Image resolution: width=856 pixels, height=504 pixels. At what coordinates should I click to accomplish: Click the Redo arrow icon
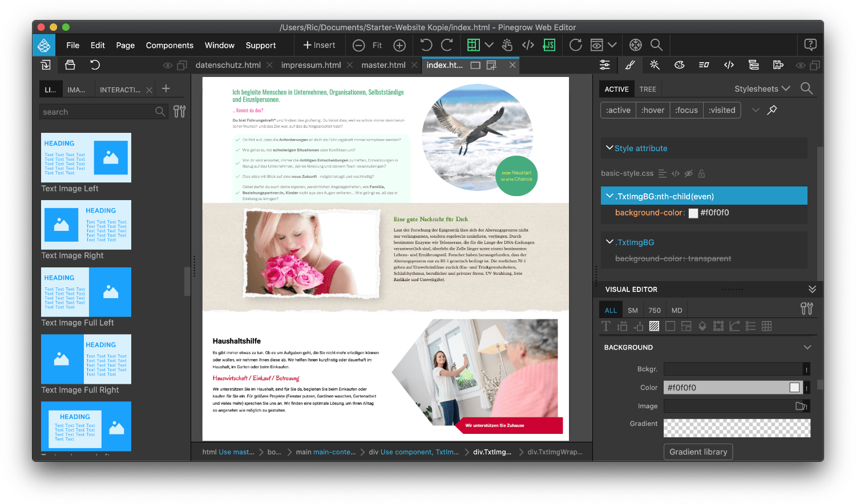(447, 44)
